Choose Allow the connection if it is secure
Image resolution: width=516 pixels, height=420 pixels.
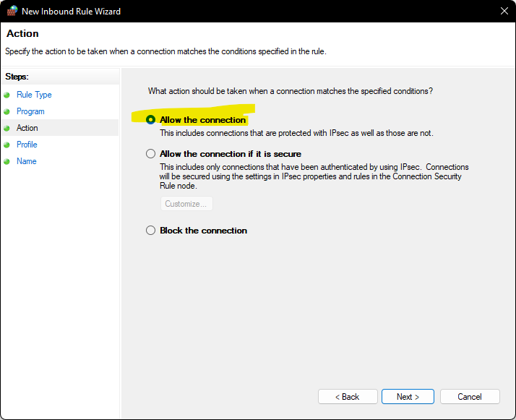(x=151, y=154)
